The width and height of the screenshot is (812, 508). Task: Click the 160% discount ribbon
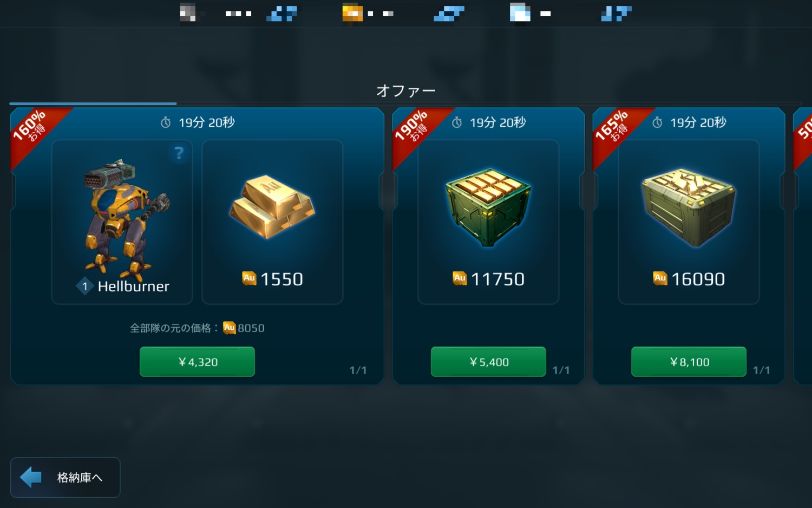point(34,129)
